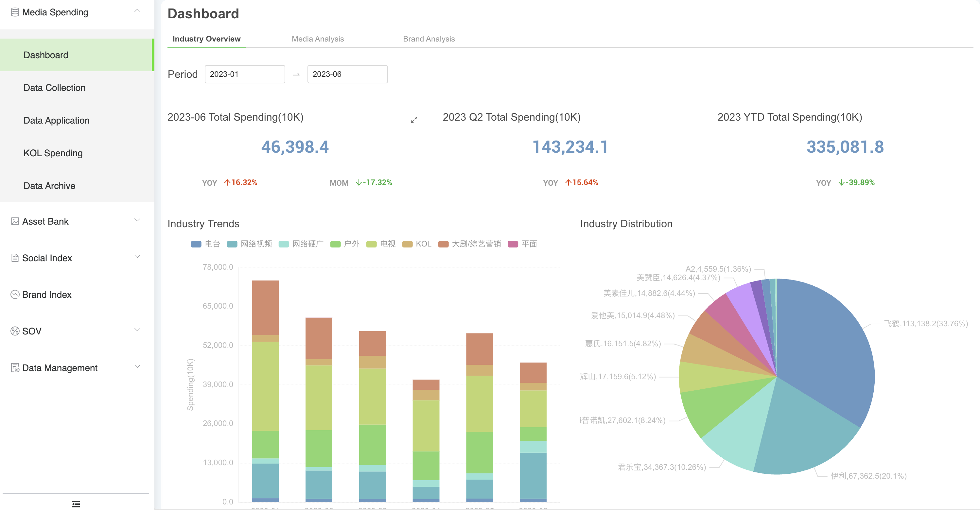The image size is (980, 510).
Task: Click the 46,398.4 spending value
Action: pos(295,147)
